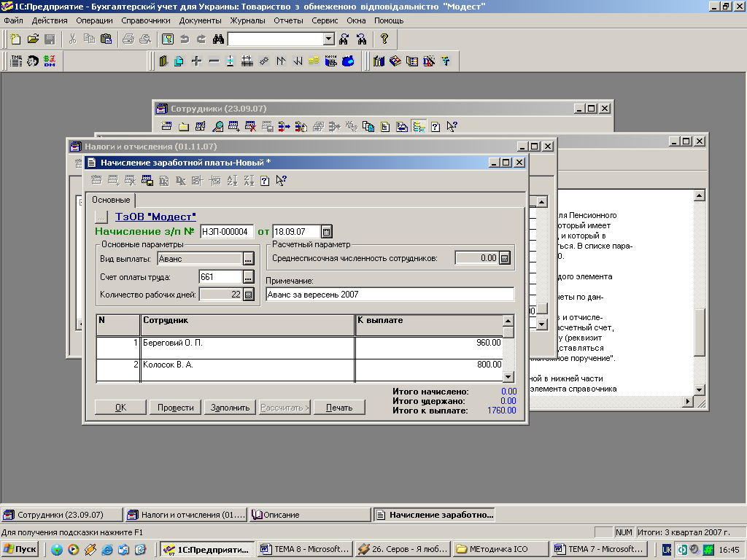Click the colored cube icon in right toolbar

(395, 61)
